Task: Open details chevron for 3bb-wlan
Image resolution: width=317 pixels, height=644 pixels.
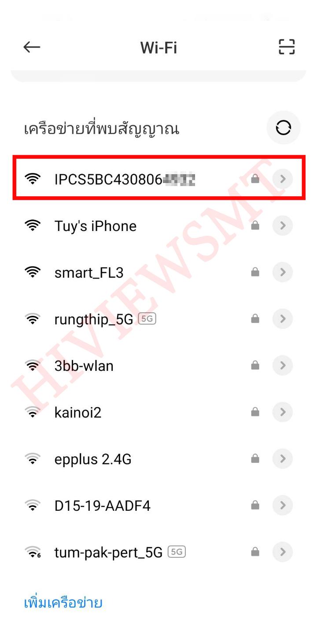Action: pyautogui.click(x=283, y=366)
